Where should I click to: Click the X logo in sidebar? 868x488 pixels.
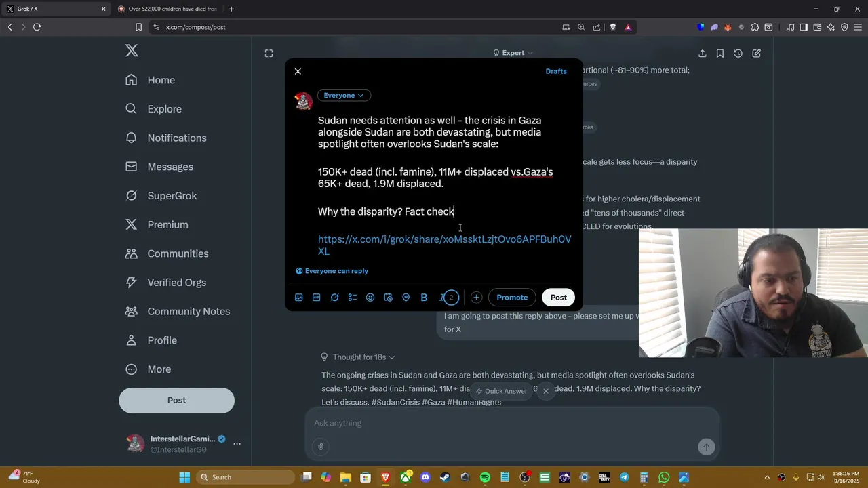coord(132,50)
